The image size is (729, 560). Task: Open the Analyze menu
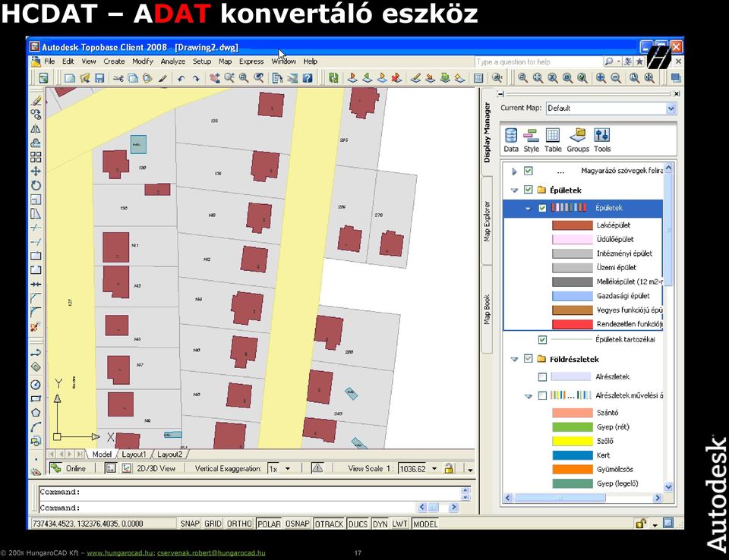coord(173,61)
